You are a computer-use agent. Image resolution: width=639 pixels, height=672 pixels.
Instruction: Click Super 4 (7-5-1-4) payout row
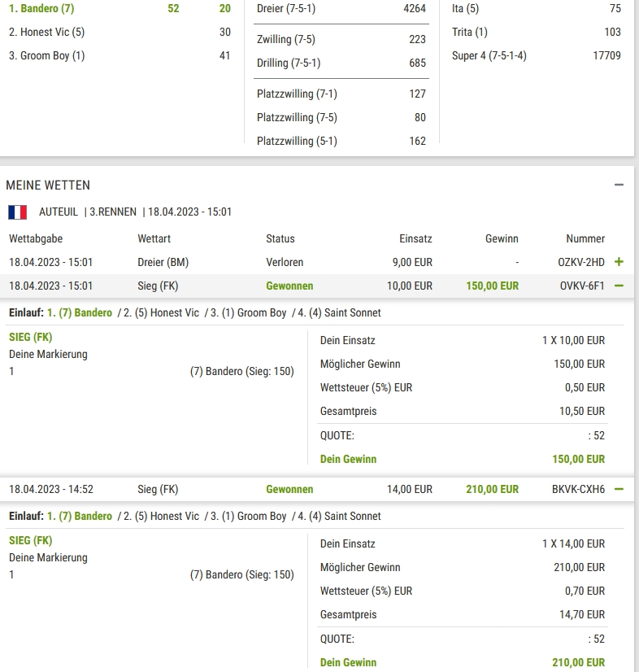coord(537,55)
